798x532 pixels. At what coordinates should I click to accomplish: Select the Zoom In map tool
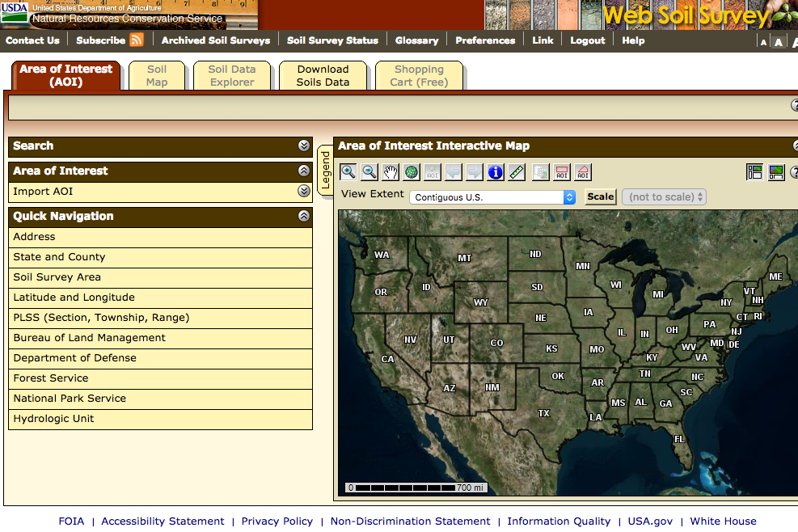tap(348, 172)
